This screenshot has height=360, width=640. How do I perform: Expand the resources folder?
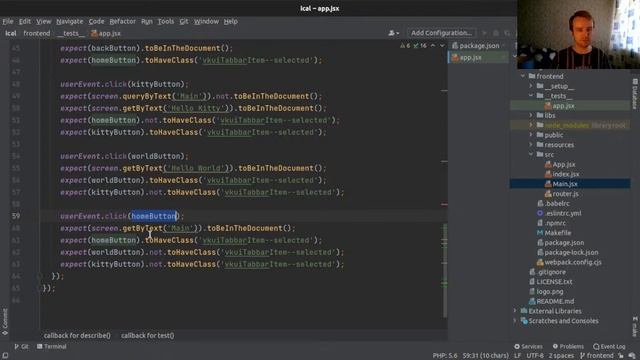(531, 145)
